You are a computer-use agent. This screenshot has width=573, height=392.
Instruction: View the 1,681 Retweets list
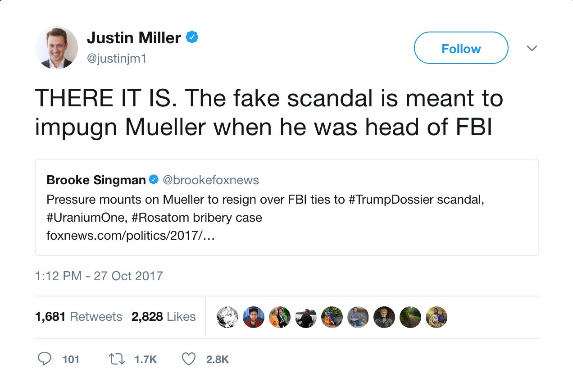tap(79, 317)
